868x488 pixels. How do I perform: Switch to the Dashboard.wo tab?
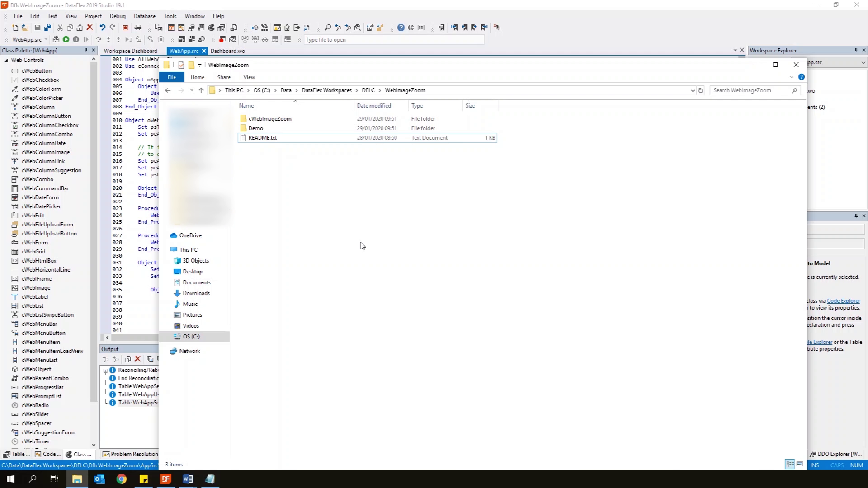[x=227, y=51]
